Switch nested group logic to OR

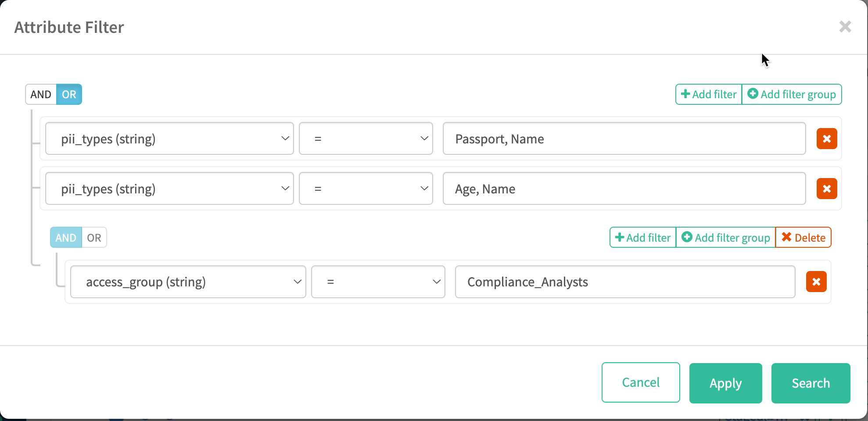pyautogui.click(x=94, y=237)
